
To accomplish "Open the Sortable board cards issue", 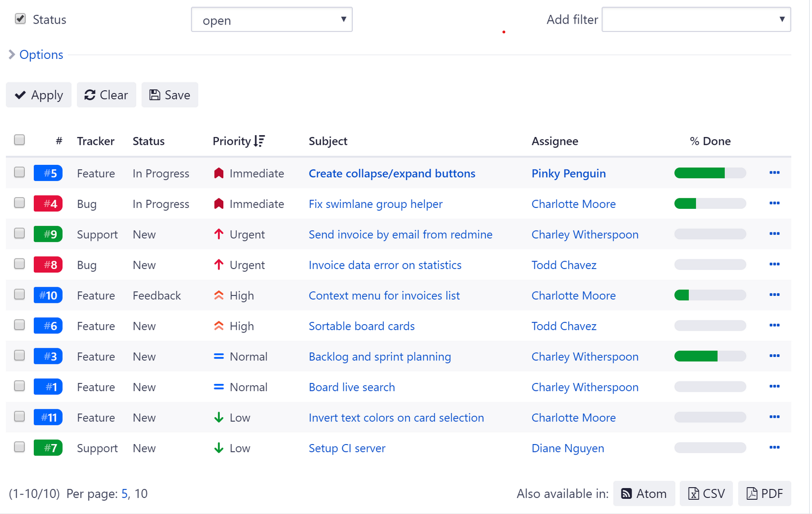I will pos(362,326).
